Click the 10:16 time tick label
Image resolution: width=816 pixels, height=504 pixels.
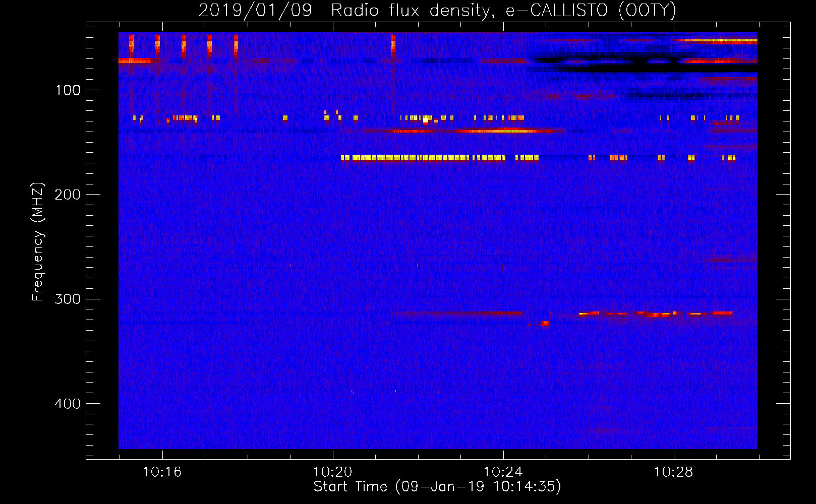click(162, 472)
